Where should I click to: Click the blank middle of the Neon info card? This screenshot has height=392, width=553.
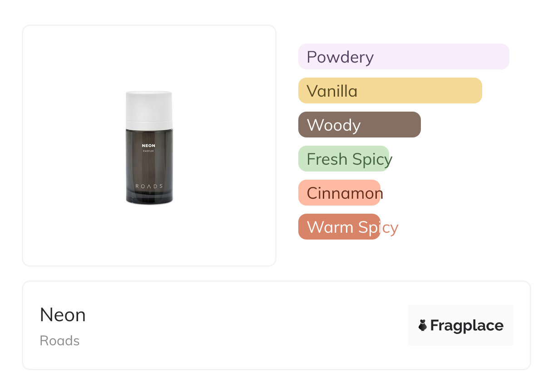point(245,325)
